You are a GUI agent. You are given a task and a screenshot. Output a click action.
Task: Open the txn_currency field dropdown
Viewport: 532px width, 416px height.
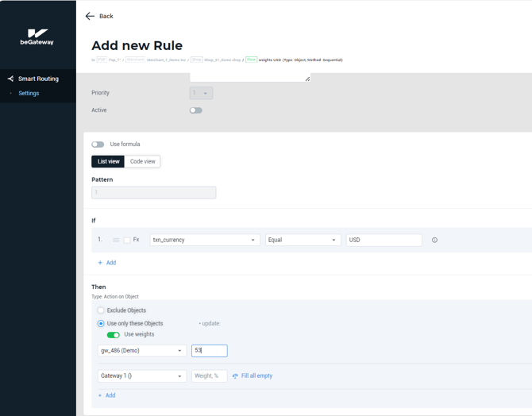205,240
